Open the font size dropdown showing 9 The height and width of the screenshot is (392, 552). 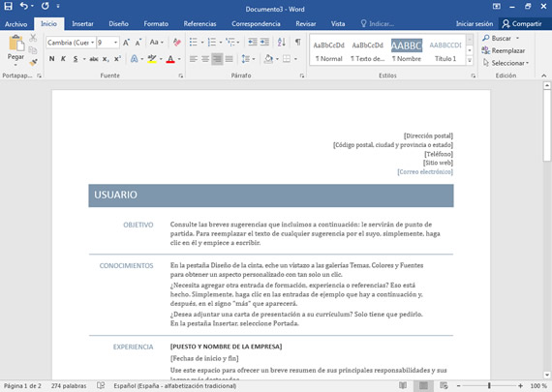[115, 43]
